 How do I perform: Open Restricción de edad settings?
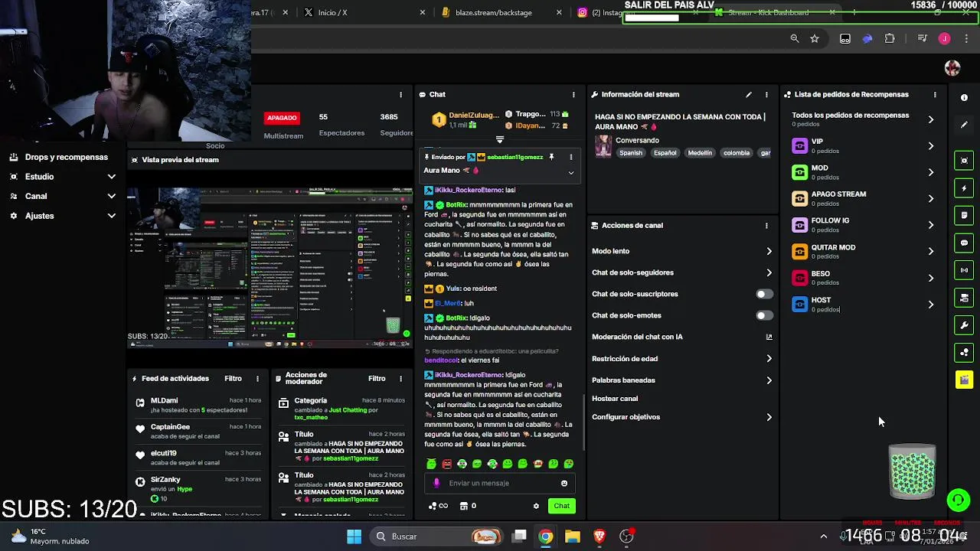click(681, 359)
